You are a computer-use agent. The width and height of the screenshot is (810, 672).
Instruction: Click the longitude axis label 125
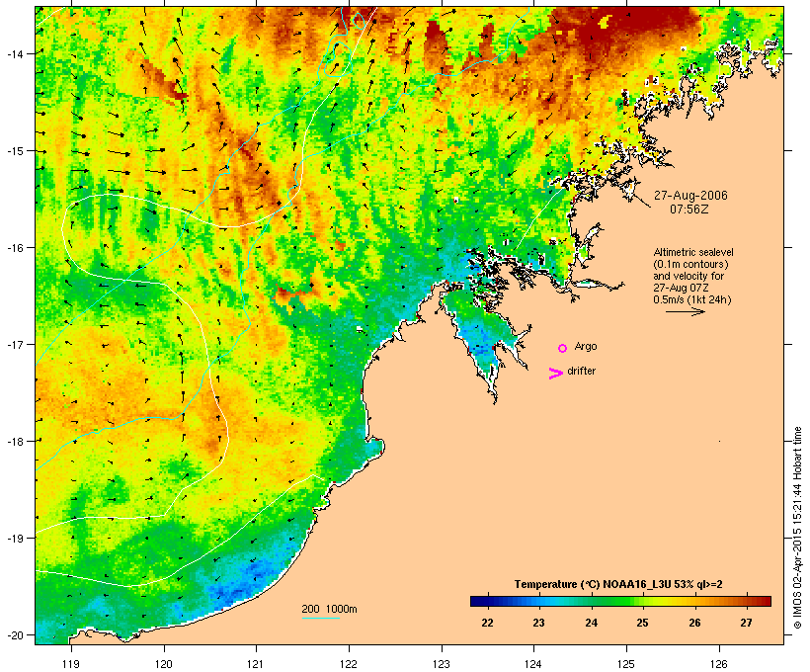626,664
